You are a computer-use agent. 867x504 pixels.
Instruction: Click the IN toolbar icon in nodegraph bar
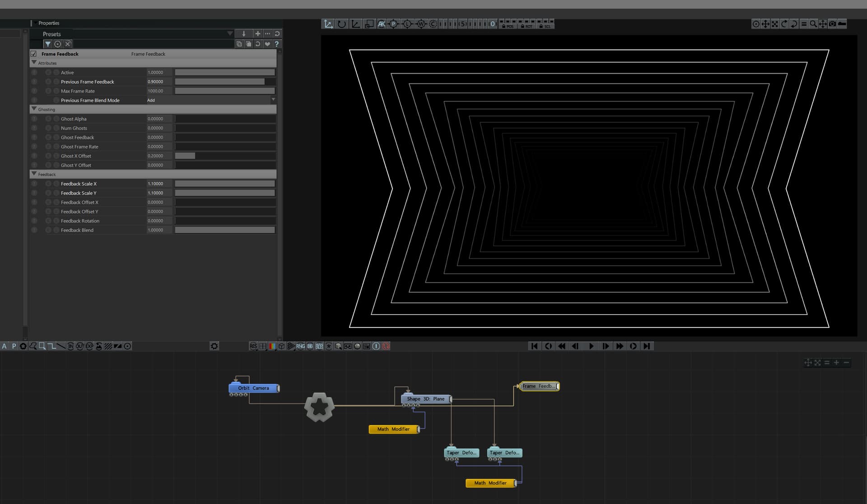click(x=70, y=346)
